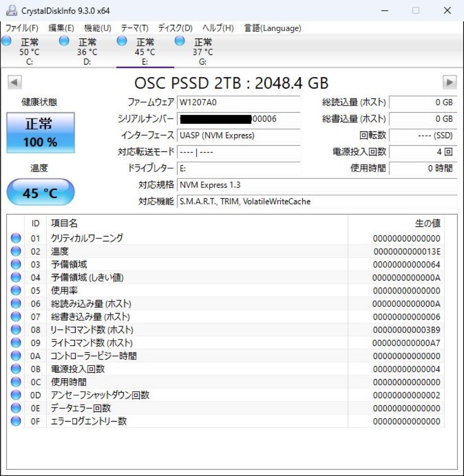Select the D: drive tab at 36 °C
The width and height of the screenshot is (464, 476).
(87, 51)
